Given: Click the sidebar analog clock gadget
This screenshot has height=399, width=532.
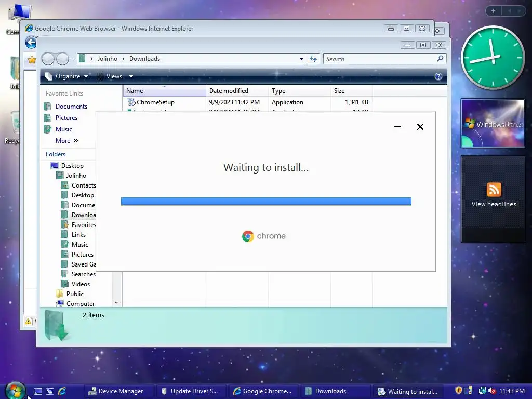Looking at the screenshot, I should point(493,58).
